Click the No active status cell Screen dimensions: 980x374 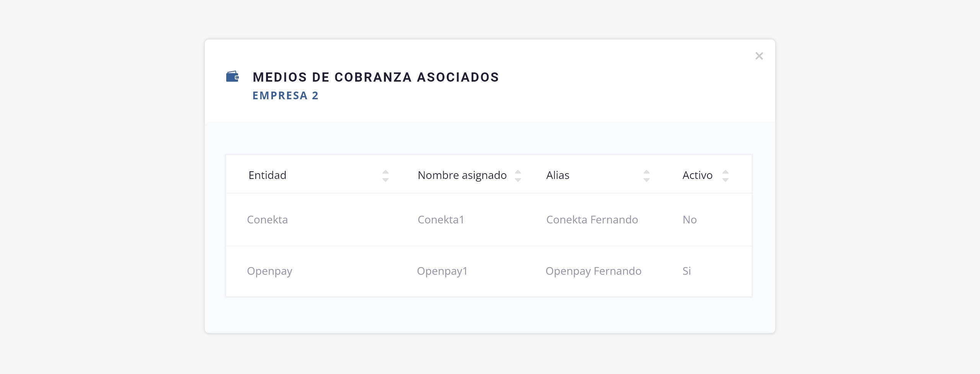point(689,220)
